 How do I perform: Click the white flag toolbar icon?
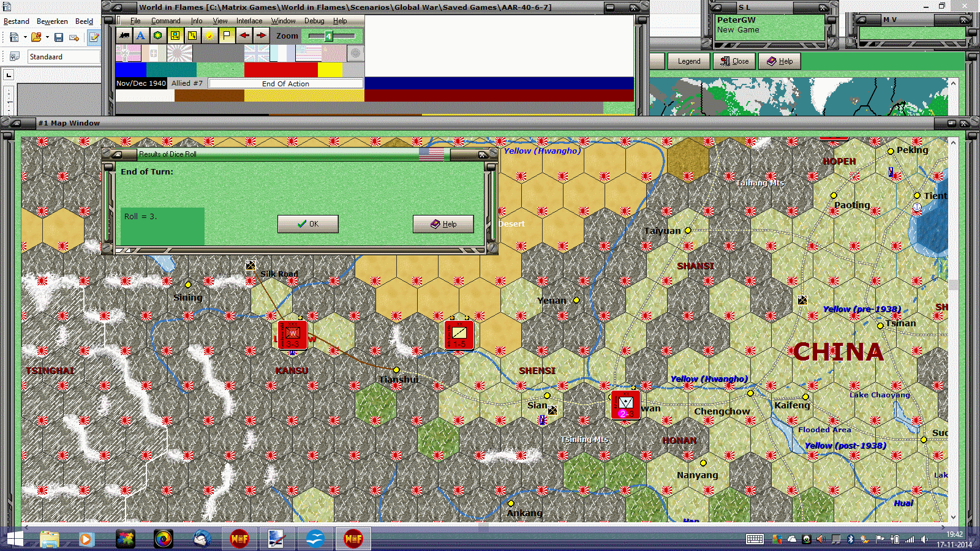coord(227,36)
